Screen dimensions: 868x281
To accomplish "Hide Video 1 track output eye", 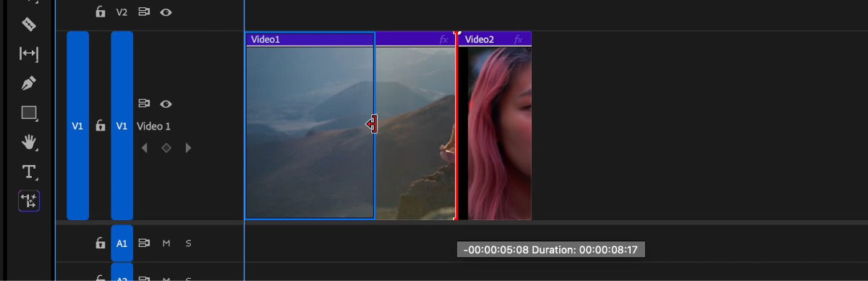I will click(166, 104).
